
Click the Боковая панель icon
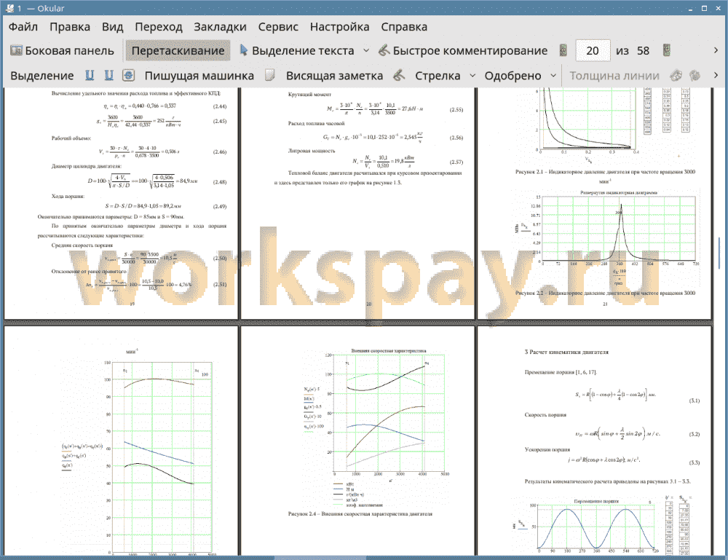point(16,50)
